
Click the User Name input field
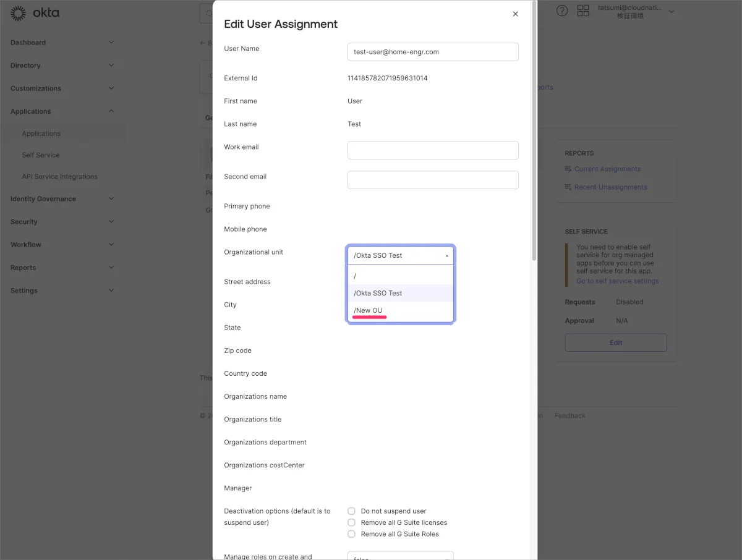pos(433,52)
